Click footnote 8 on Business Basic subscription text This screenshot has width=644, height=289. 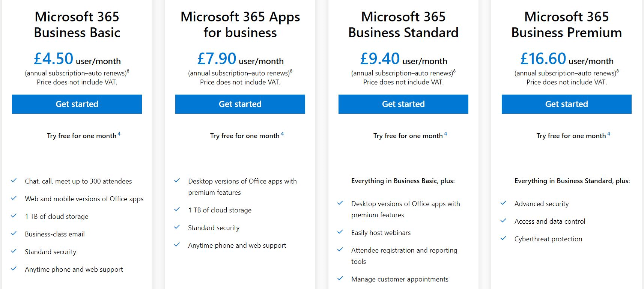[x=128, y=71]
